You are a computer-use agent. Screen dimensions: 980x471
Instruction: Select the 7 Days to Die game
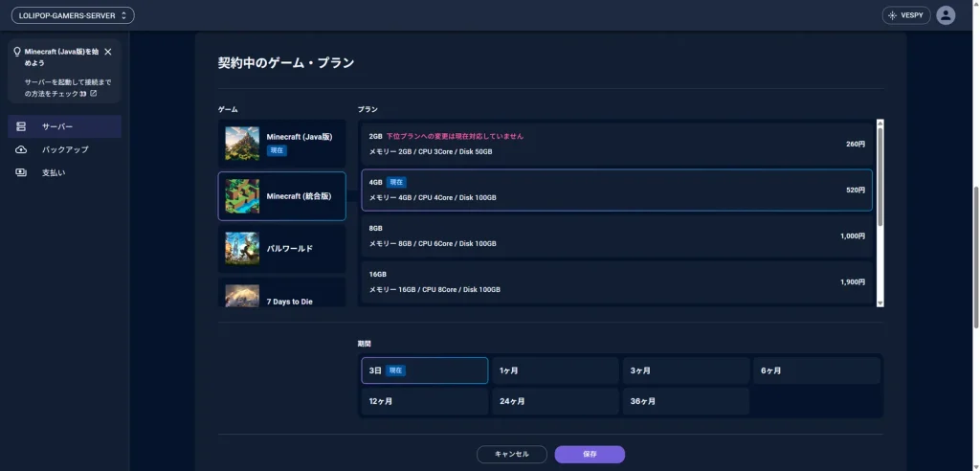click(282, 293)
